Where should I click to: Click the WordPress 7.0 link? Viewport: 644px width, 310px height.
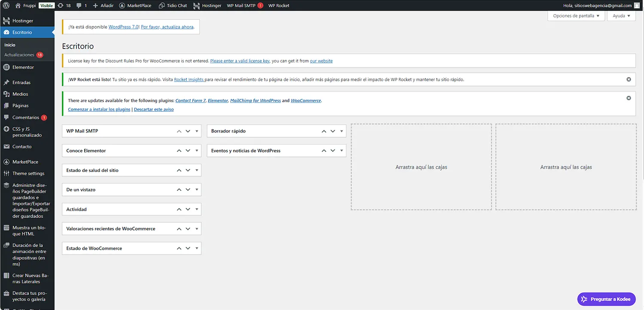124,27
